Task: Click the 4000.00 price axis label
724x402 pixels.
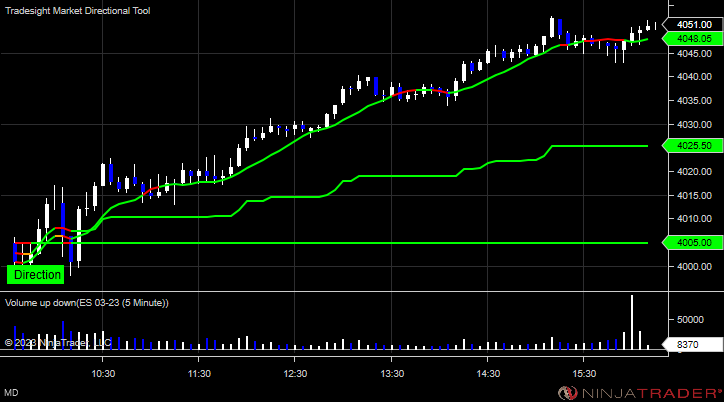Action: 694,266
